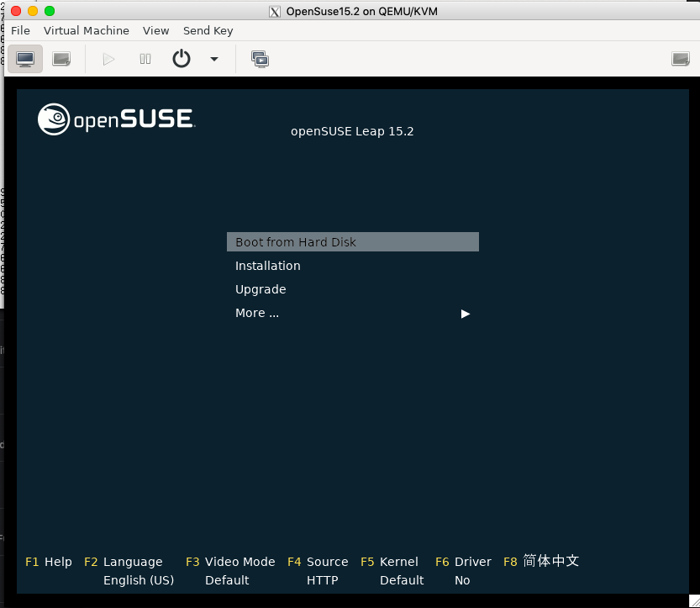Open the Send Key menu
This screenshot has width=700, height=608.
208,30
